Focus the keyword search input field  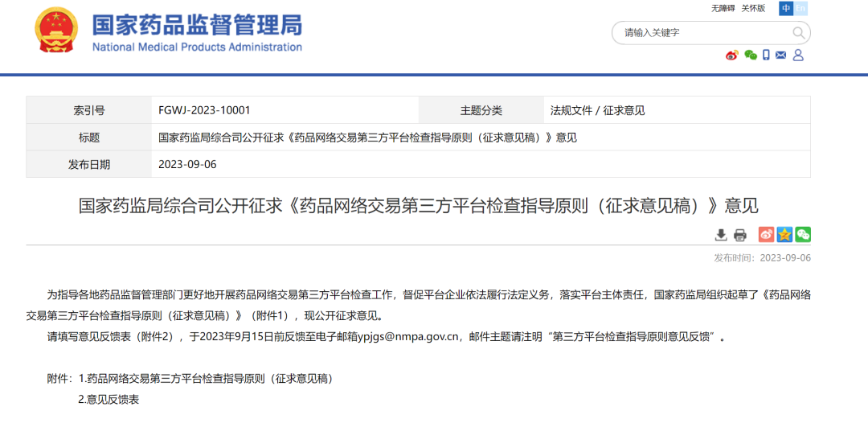click(x=710, y=33)
